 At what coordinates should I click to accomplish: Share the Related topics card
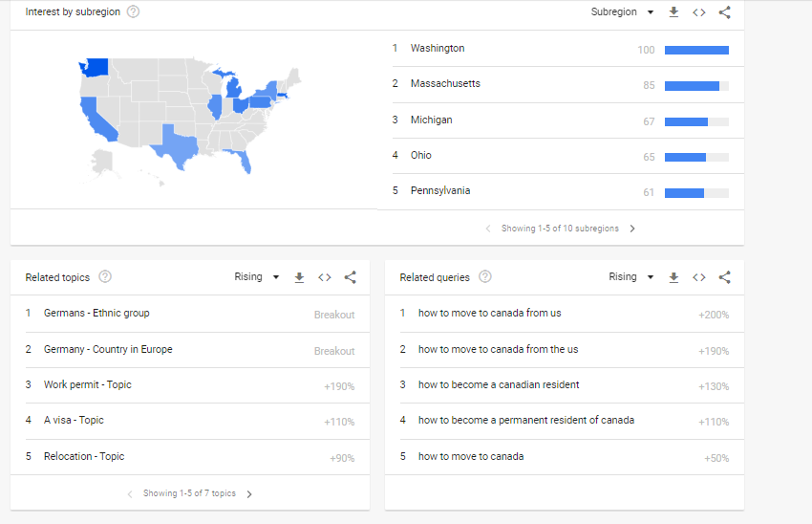tap(351, 277)
